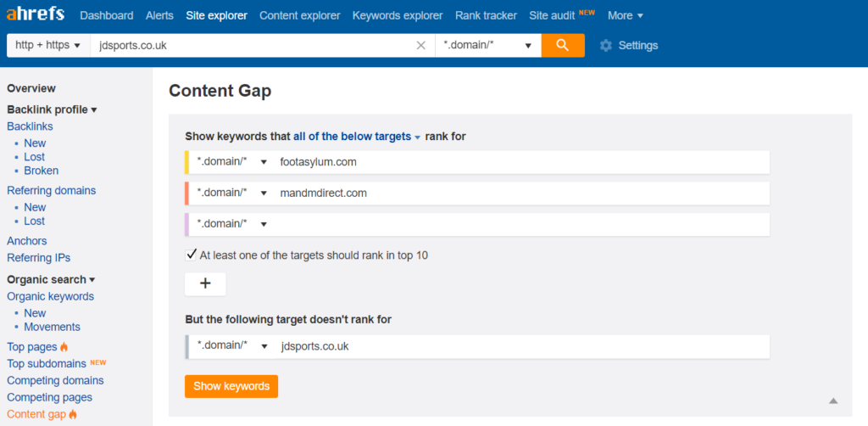
Task: Open Site explorer
Action: [216, 15]
